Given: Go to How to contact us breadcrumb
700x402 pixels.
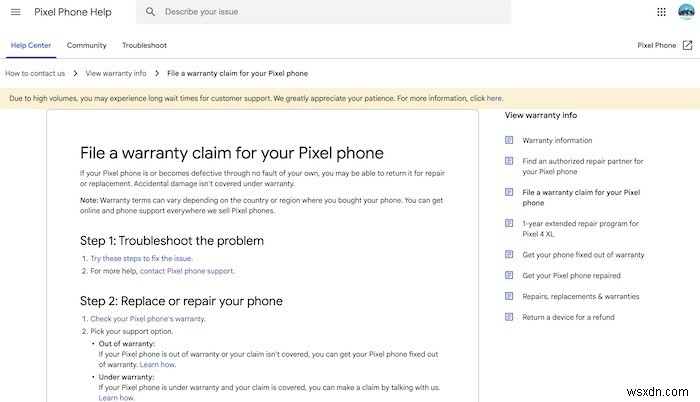Looking at the screenshot, I should [x=35, y=73].
